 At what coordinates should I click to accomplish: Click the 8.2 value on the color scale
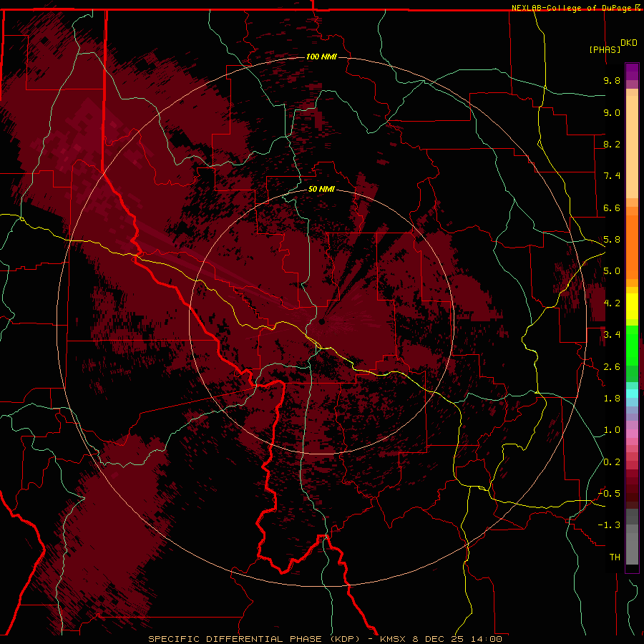612,144
